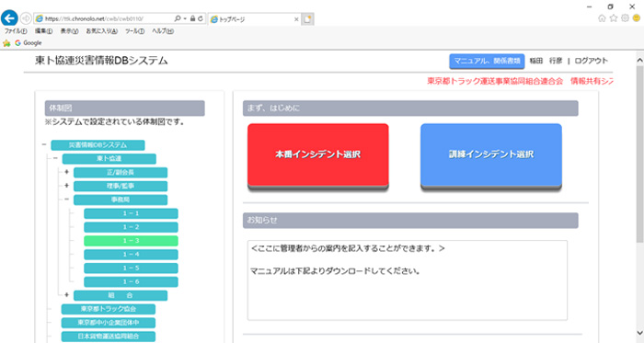
Task: Select the 東ト協連 tree item
Action: pyautogui.click(x=109, y=158)
